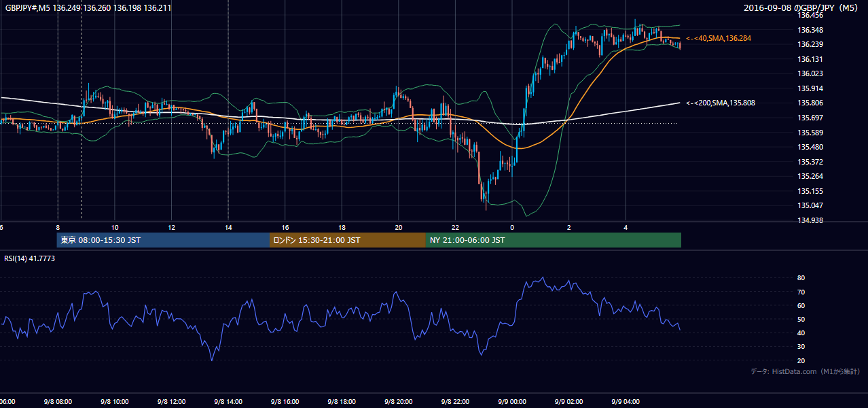Open the HistData.com data source credit

(806, 371)
